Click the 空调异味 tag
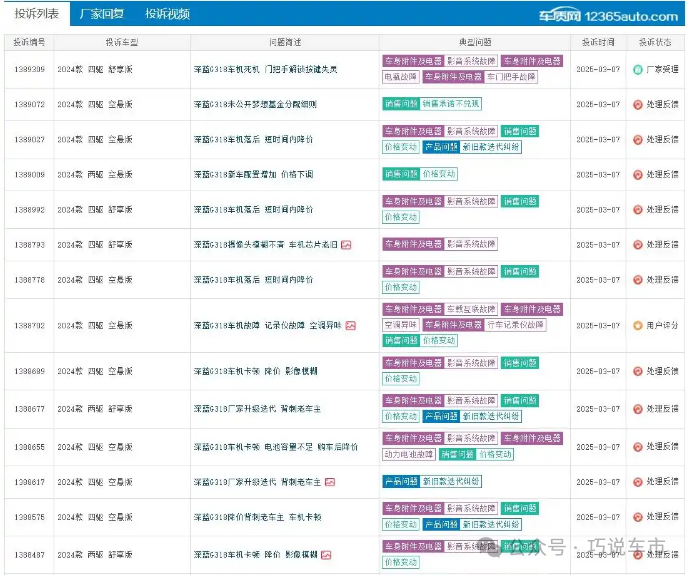The height and width of the screenshot is (575, 688). pos(401,325)
